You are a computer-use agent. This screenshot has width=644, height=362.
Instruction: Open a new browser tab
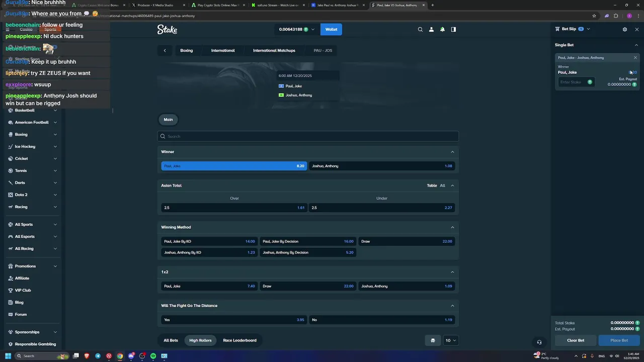click(x=432, y=5)
